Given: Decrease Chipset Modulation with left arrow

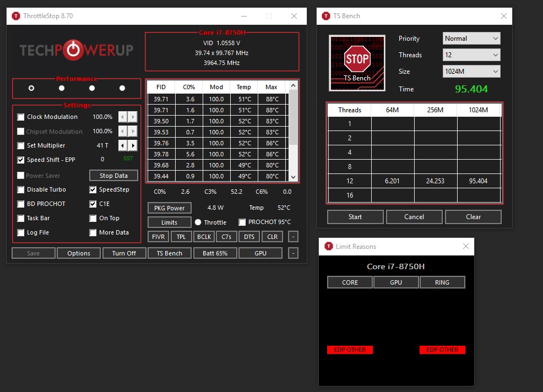Looking at the screenshot, I should [x=123, y=131].
